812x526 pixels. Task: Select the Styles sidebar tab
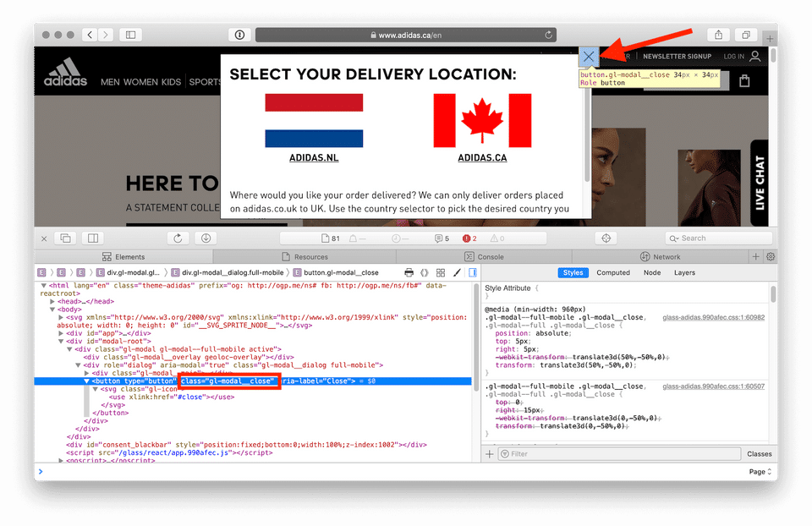pyautogui.click(x=573, y=273)
